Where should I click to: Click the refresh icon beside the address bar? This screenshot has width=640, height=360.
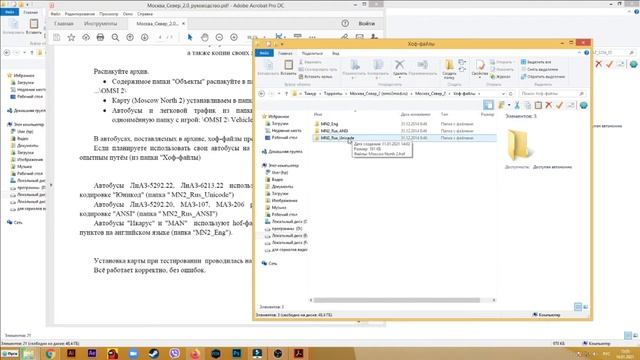pyautogui.click(x=511, y=94)
